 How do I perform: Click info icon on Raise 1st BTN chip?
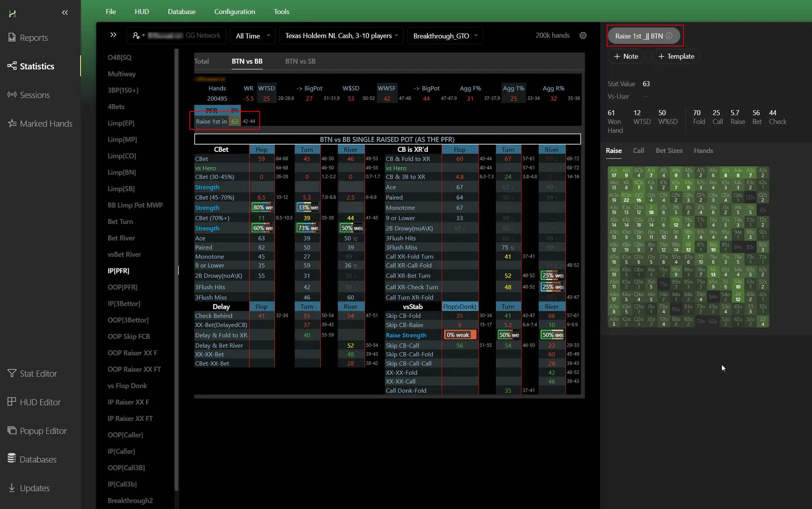point(669,36)
